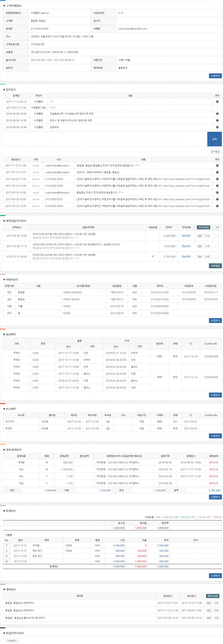Delete the sent email dated 2017-11-27 21:28
The image size is (223, 644).
pyautogui.click(x=217, y=165)
